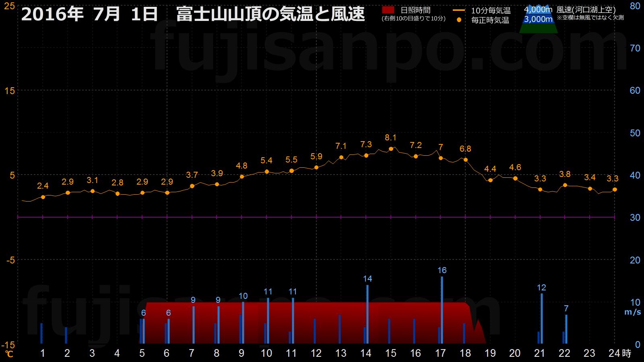
Task: Click the 4.6 temperature label
Action: [x=515, y=167]
